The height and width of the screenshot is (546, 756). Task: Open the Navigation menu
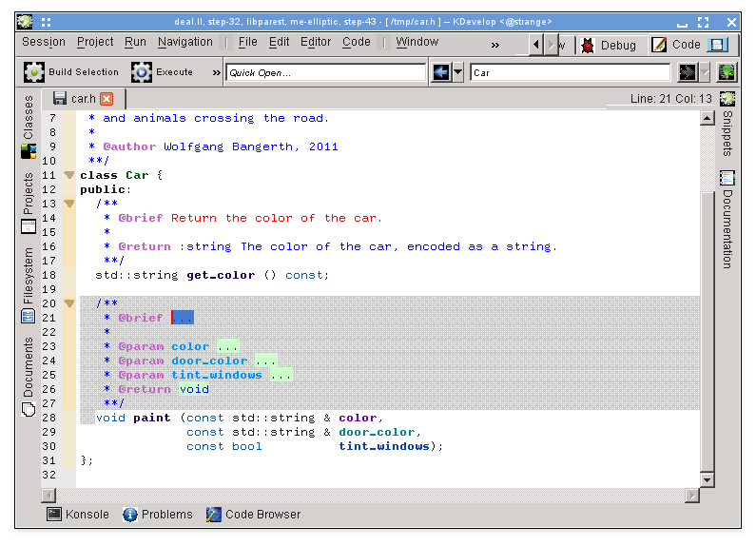coord(185,42)
